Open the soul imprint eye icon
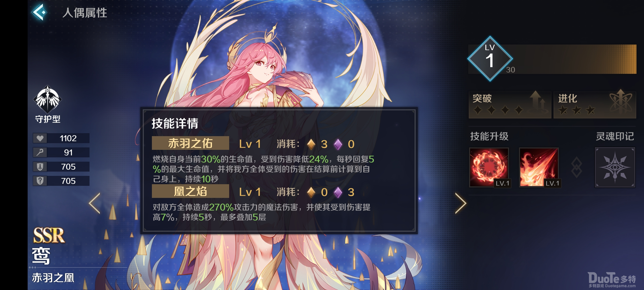644x290 pixels. click(x=615, y=167)
